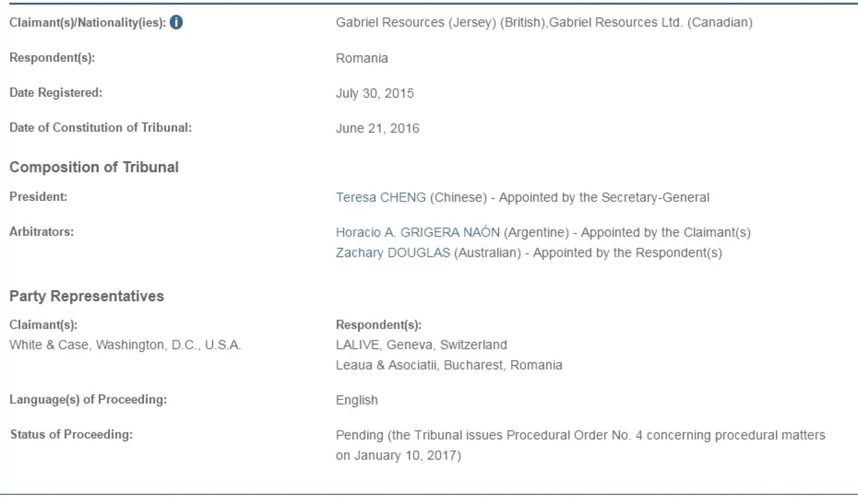Viewport: 858px width, 504px height.
Task: Click the Pending status of proceeding text
Action: (580, 446)
